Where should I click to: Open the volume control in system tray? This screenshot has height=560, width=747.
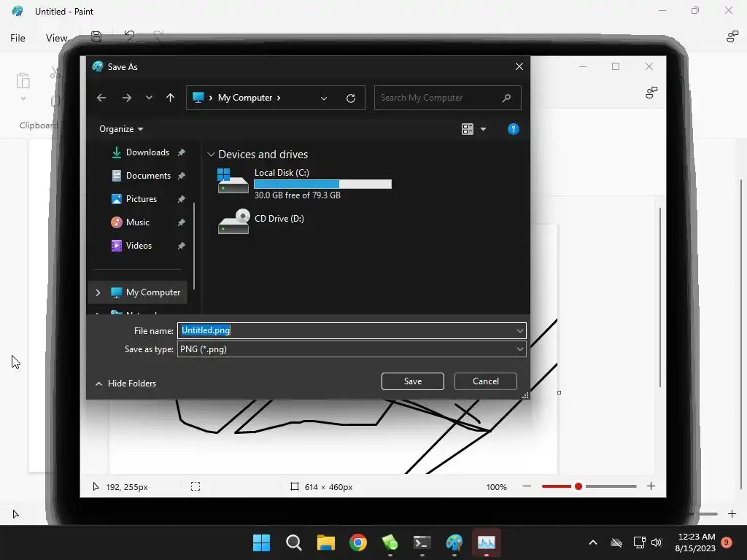(x=657, y=542)
